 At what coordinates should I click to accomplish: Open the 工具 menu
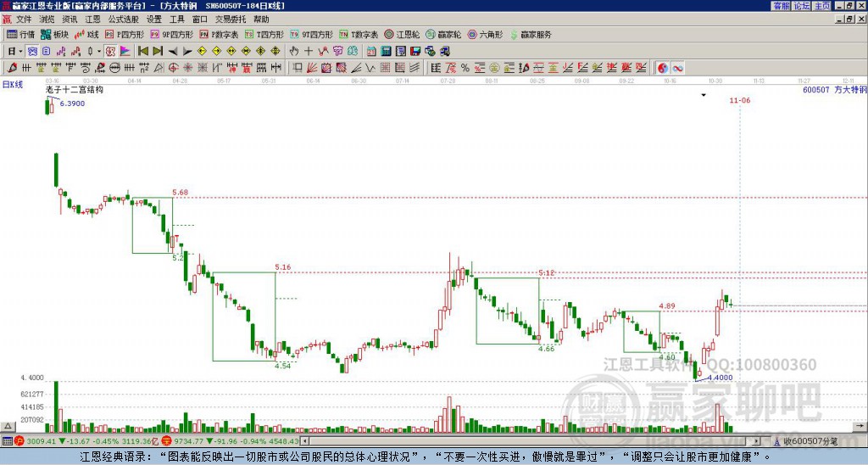(176, 20)
